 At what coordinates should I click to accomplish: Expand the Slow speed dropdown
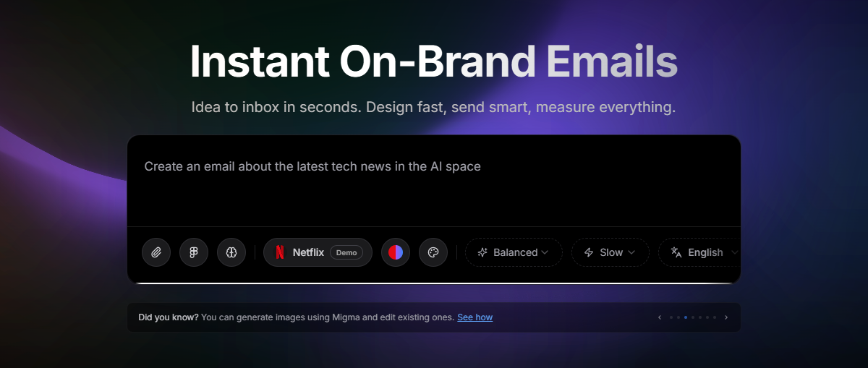(x=610, y=252)
